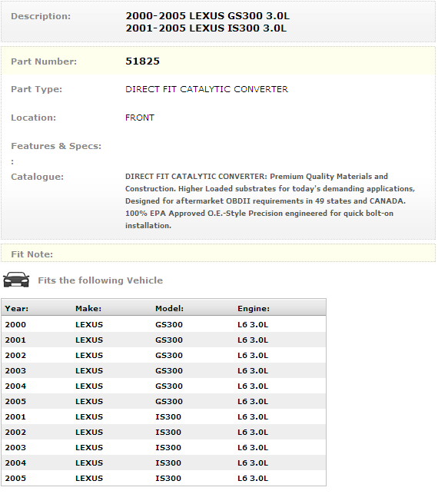The width and height of the screenshot is (438, 504).
Task: Click year 2003 in the GS300 row
Action: (15, 370)
